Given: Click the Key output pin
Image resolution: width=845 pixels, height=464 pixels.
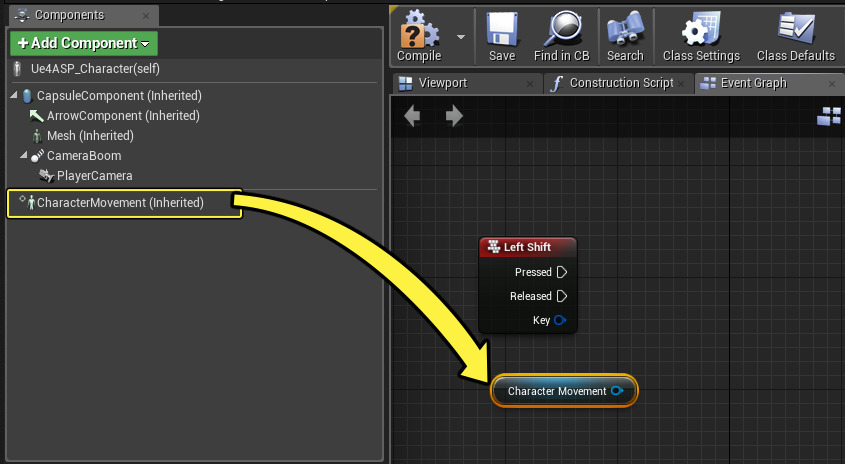Looking at the screenshot, I should coord(560,320).
